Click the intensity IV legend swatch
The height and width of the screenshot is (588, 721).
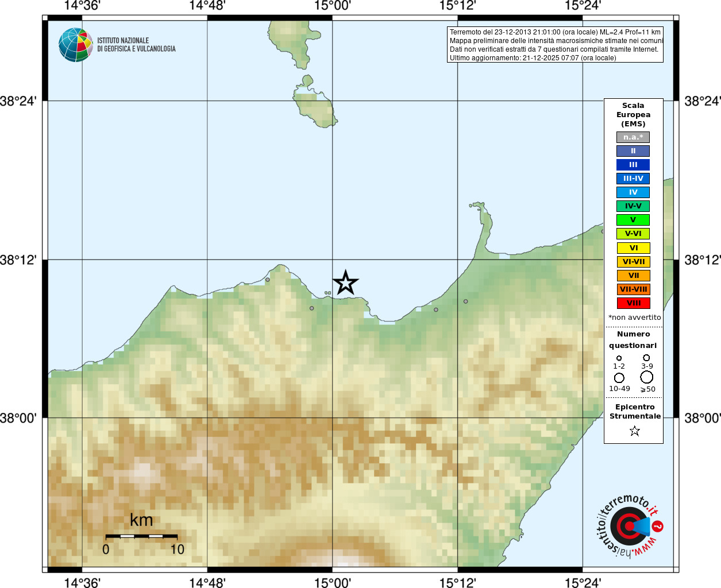tap(633, 192)
